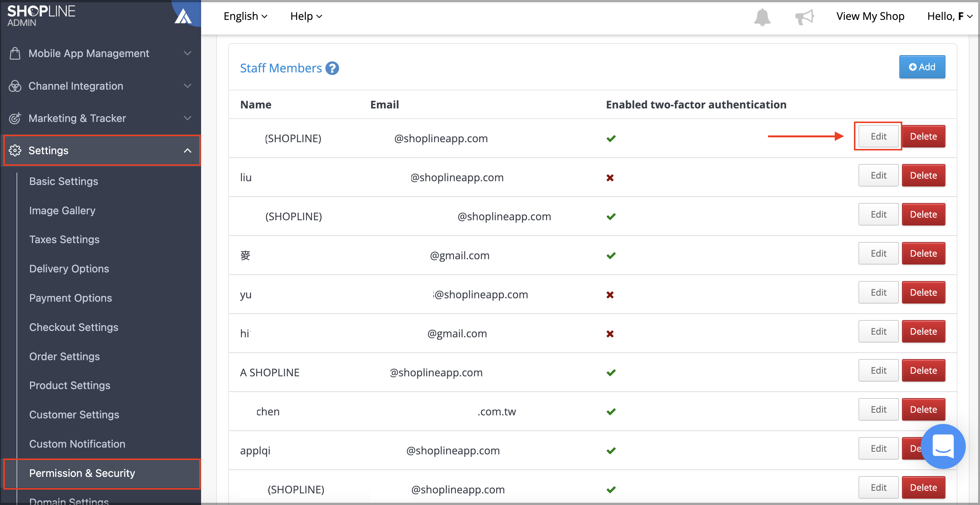
Task: Click the Staff Members help question icon
Action: (x=332, y=68)
